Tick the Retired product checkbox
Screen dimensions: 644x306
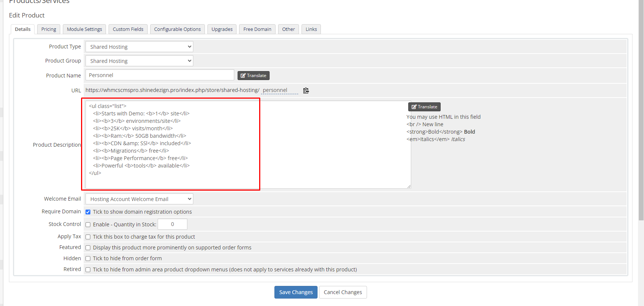coord(88,270)
